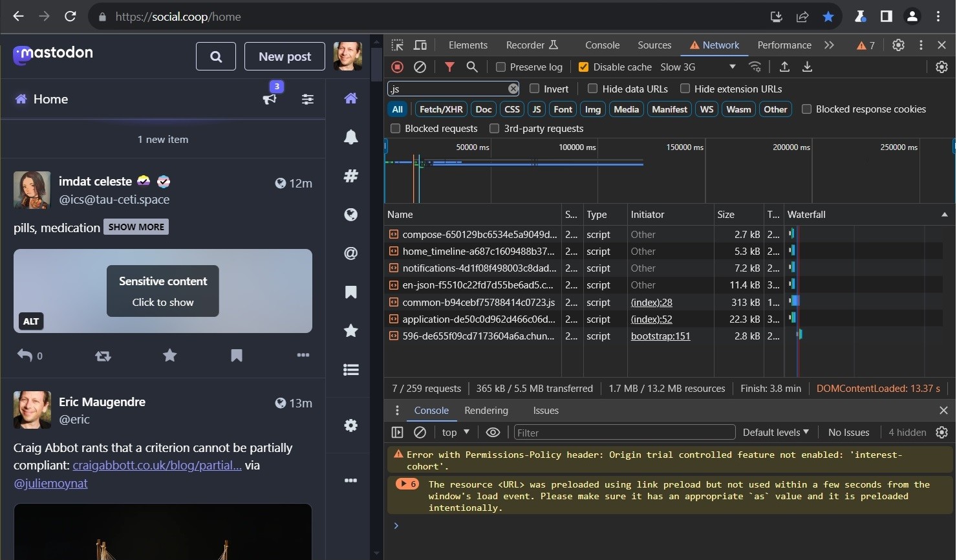This screenshot has width=957, height=560.
Task: Click the .js network filter input
Action: click(447, 89)
